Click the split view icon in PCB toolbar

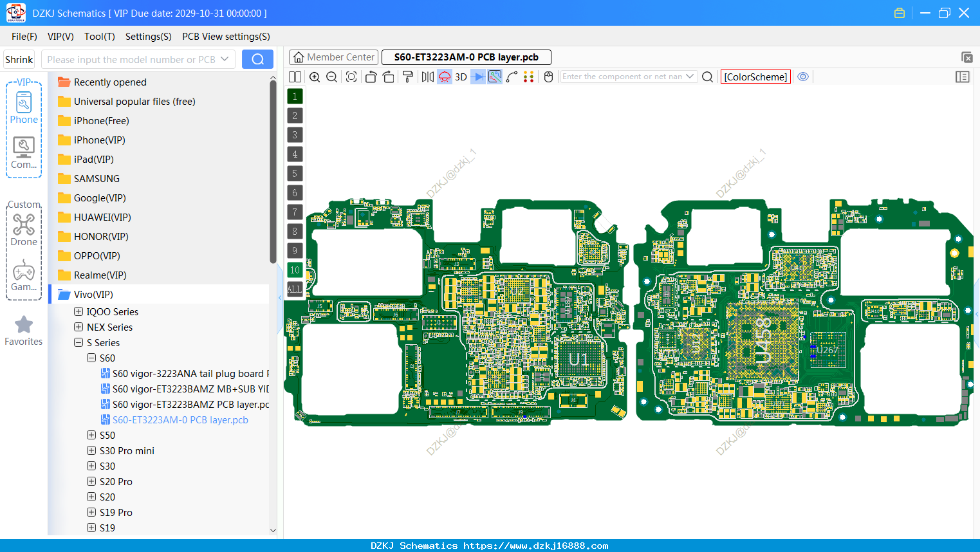pos(295,77)
